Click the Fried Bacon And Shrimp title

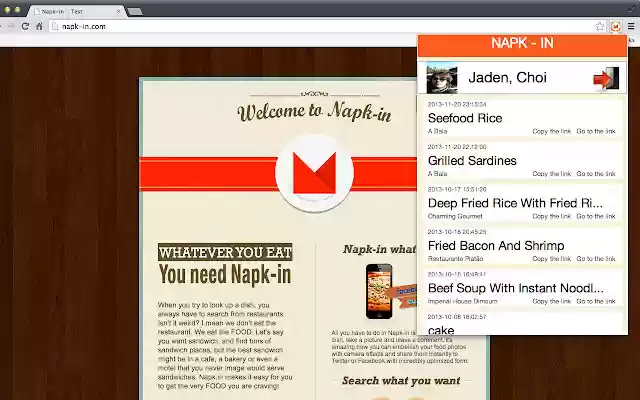pyautogui.click(x=496, y=245)
